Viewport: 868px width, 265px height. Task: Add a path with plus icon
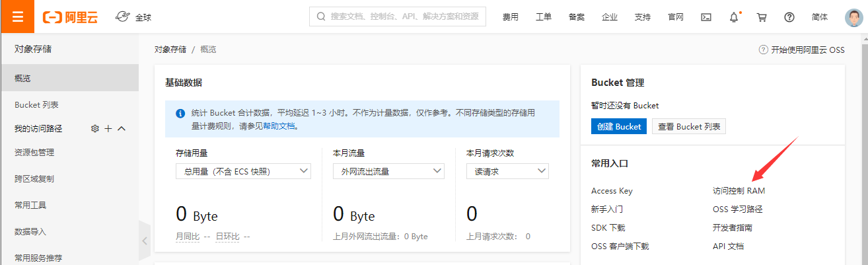(x=108, y=128)
